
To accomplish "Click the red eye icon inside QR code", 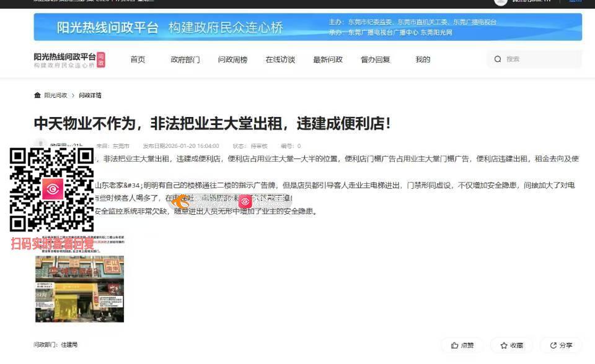I will click(52, 189).
